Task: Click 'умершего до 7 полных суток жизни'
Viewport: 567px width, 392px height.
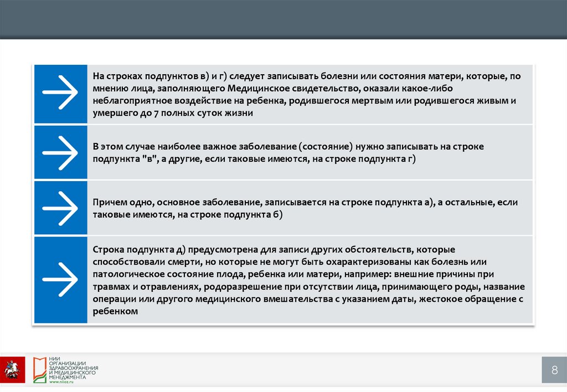Action: point(173,113)
